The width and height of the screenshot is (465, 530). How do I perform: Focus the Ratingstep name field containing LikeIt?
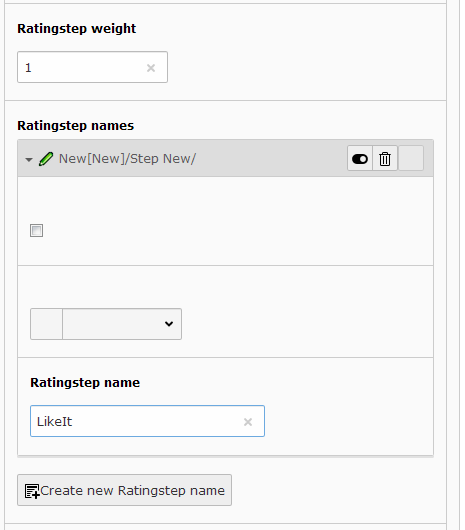(147, 421)
